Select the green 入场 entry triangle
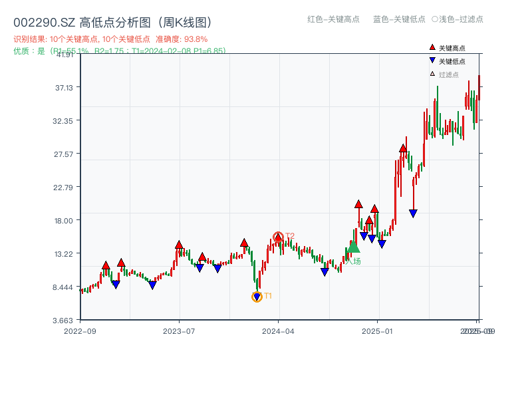532x399 pixels. (x=353, y=247)
